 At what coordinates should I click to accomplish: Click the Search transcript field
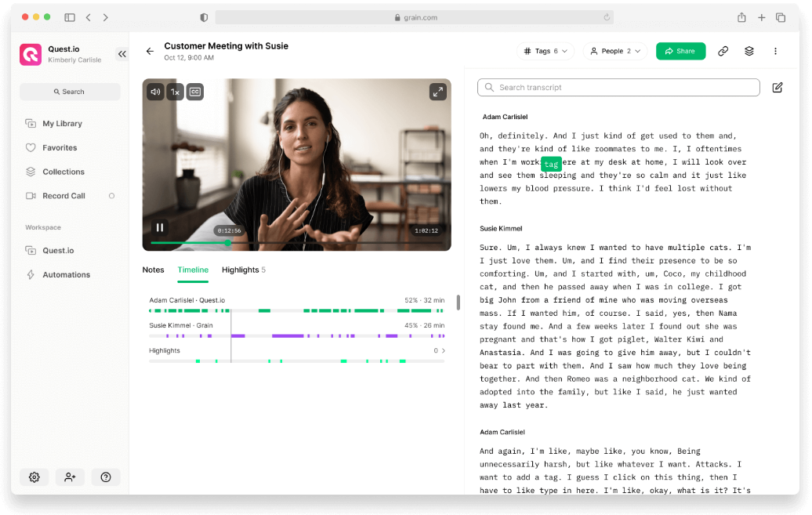[x=618, y=88]
